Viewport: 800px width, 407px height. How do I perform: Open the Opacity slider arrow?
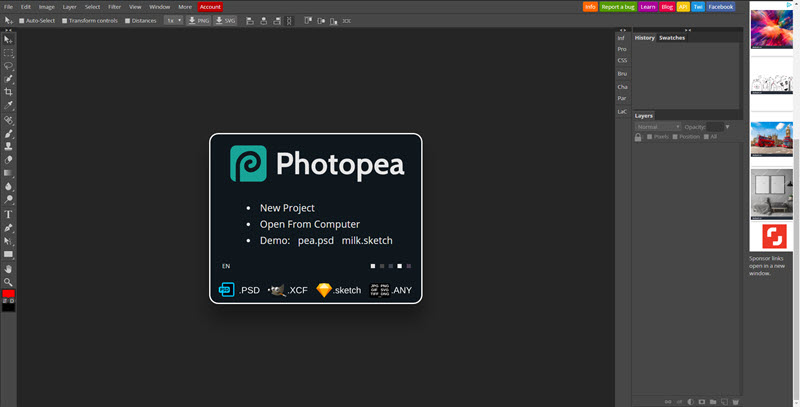728,127
